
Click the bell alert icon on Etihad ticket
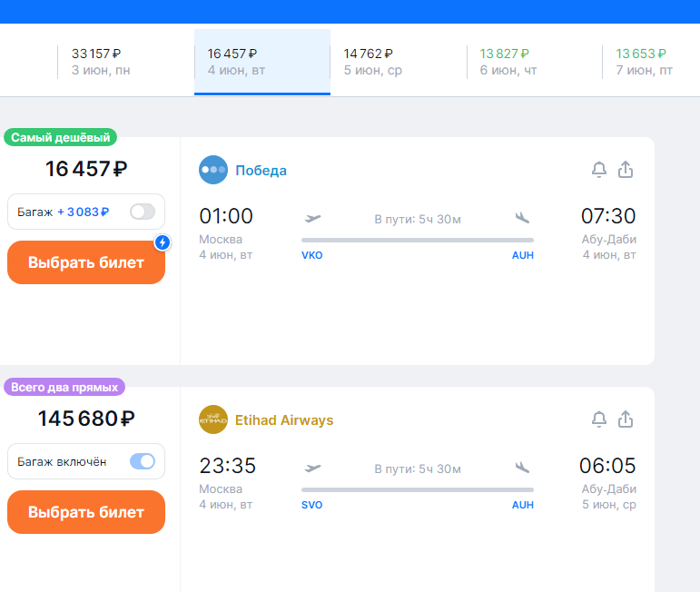coord(599,419)
